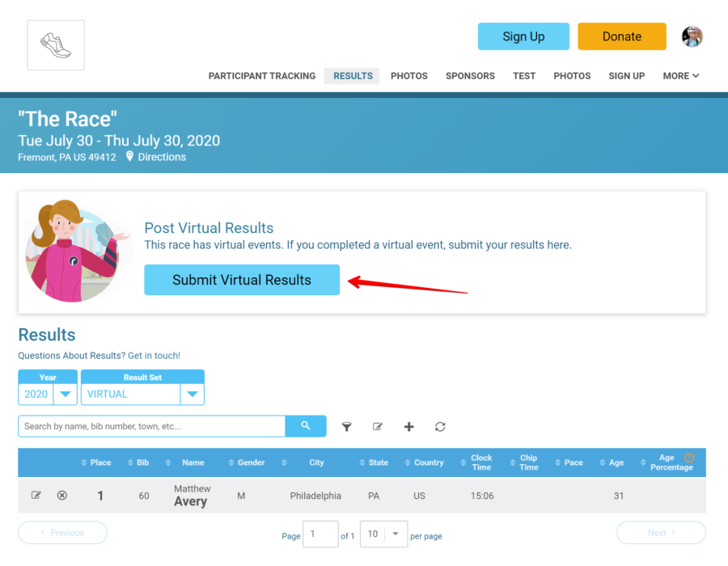Open the Directions link
The height and width of the screenshot is (566, 728).
(x=162, y=157)
